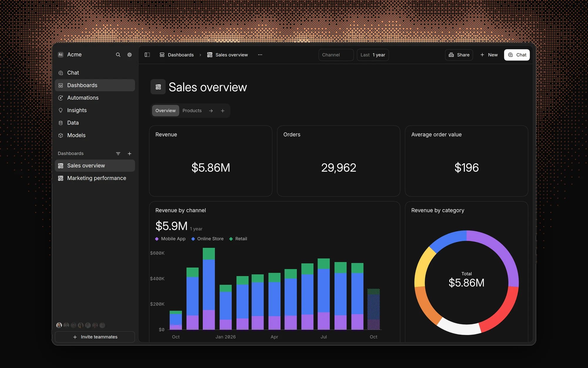Click the tallest bar in revenue chart
Viewport: 588px width, 368px height.
[x=209, y=289]
